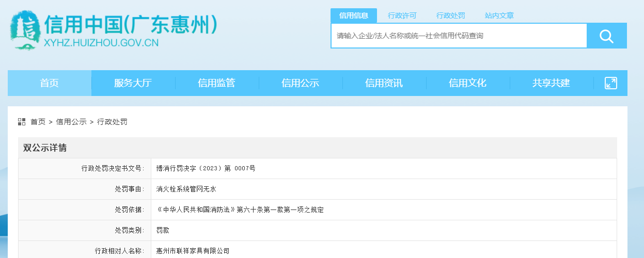
Task: Click the 双公示详情 section heading
Action: pos(45,148)
